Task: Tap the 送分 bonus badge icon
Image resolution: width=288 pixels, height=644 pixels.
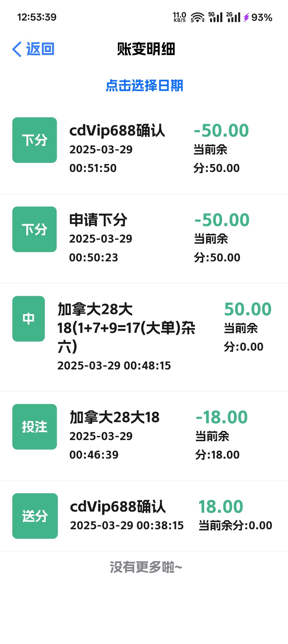Action: 35,516
